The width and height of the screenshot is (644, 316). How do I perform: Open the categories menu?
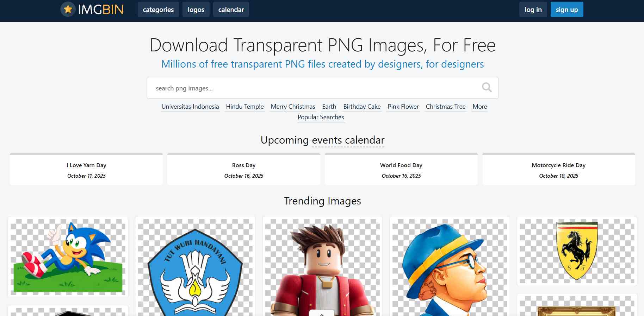coord(158,10)
